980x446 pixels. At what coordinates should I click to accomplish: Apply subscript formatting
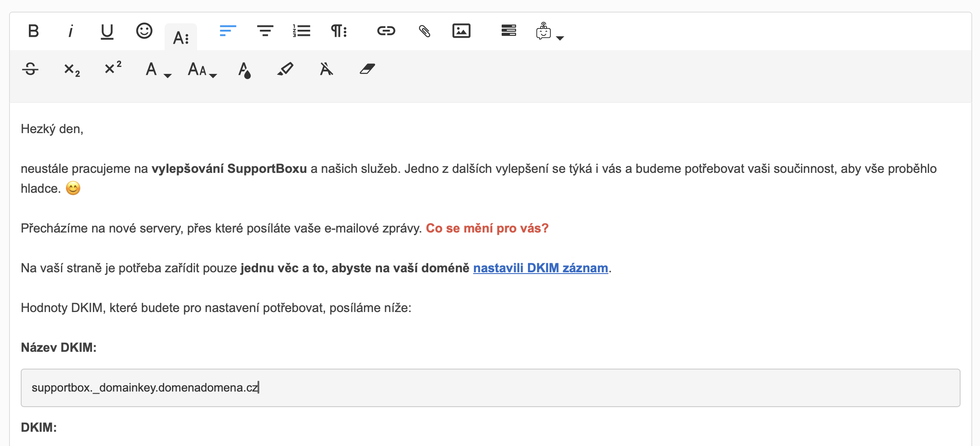pos(72,69)
